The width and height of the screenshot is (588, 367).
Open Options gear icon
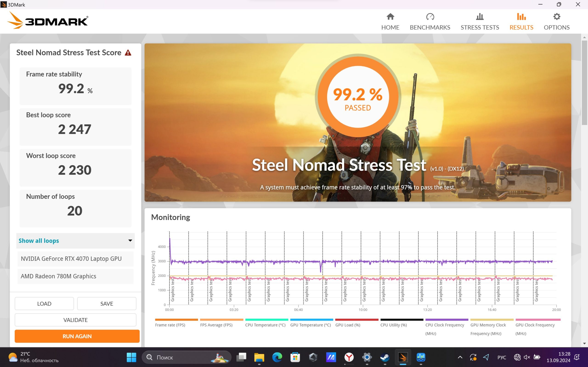(x=556, y=17)
